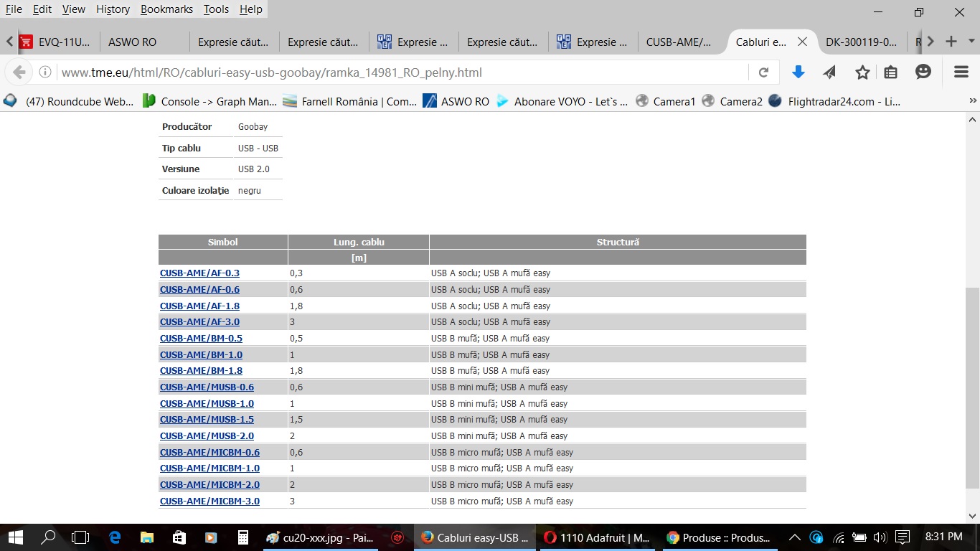
Task: Launch Microsoft Edge from the taskbar
Action: click(115, 537)
